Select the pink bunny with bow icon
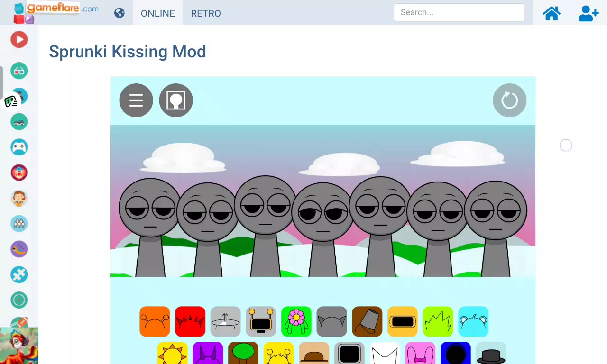This screenshot has height=364, width=607. pos(420,353)
